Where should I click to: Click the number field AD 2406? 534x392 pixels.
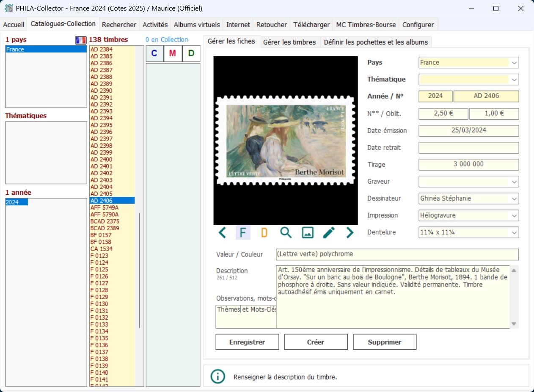tap(486, 96)
